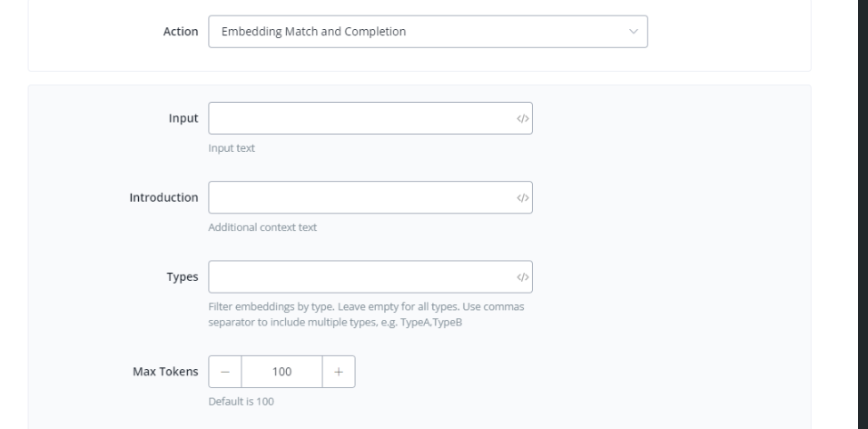Click the Types field label
Image resolution: width=868 pixels, height=429 pixels.
pyautogui.click(x=181, y=277)
